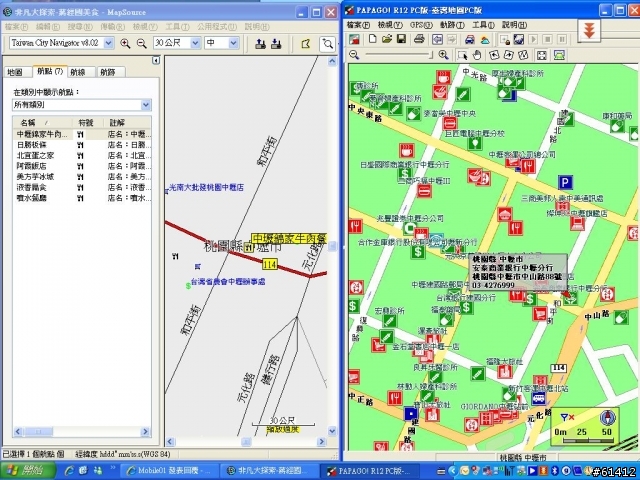
Task: Open the 工具 menu in MapSource
Action: [177, 24]
